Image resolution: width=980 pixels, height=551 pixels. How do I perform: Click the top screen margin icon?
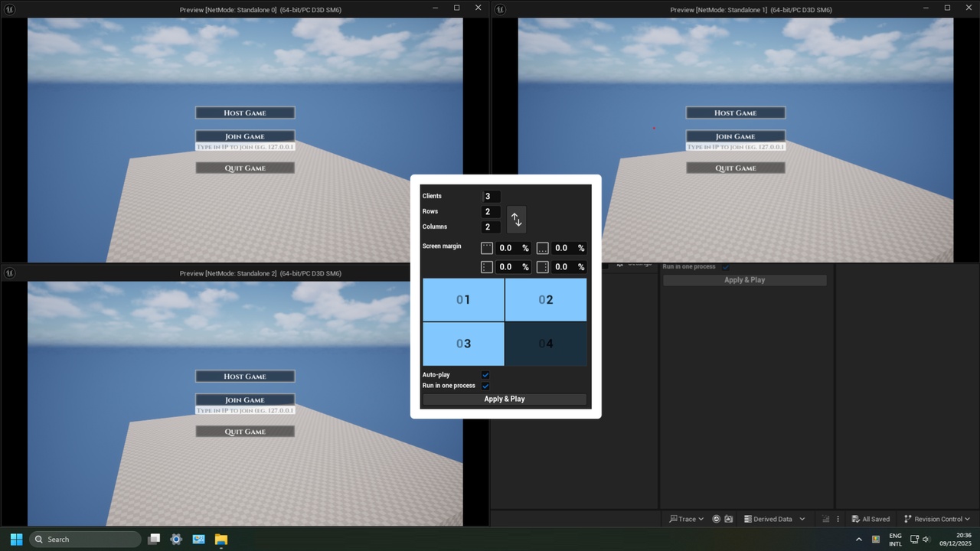coord(487,248)
